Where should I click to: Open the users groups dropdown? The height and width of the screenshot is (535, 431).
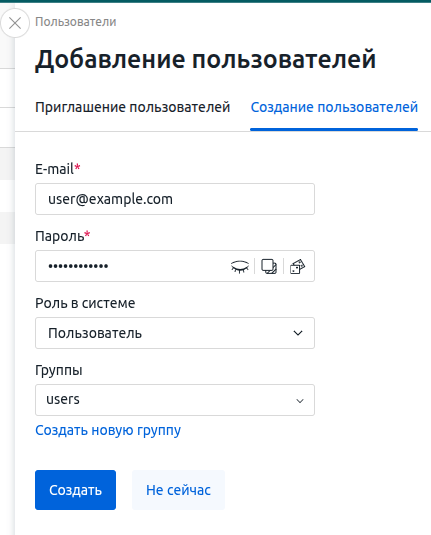click(x=175, y=400)
